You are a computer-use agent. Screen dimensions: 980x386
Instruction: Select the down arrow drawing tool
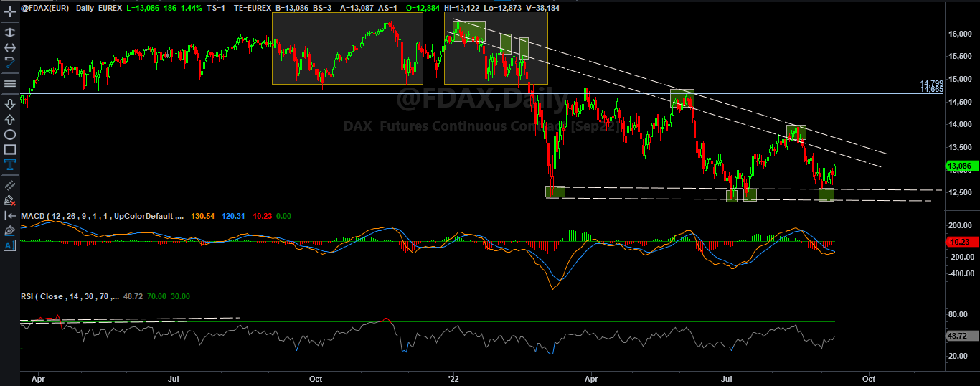tap(10, 104)
